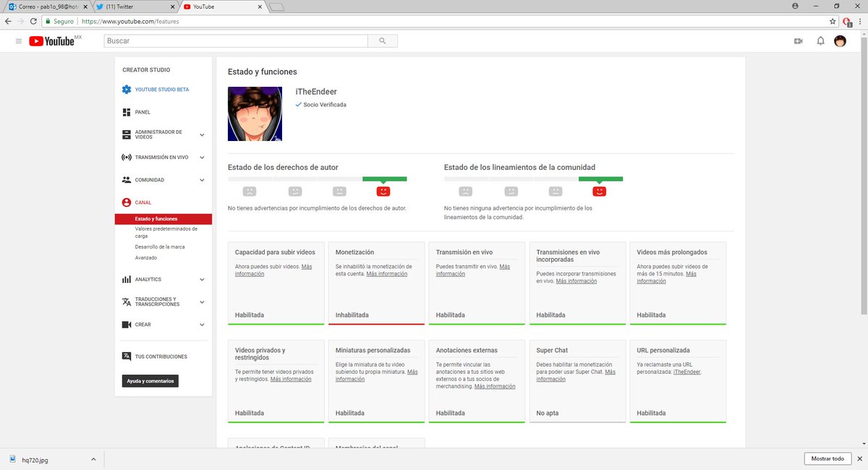This screenshot has height=470, width=868.
Task: Click the copyright status green progress bar
Action: 384,179
